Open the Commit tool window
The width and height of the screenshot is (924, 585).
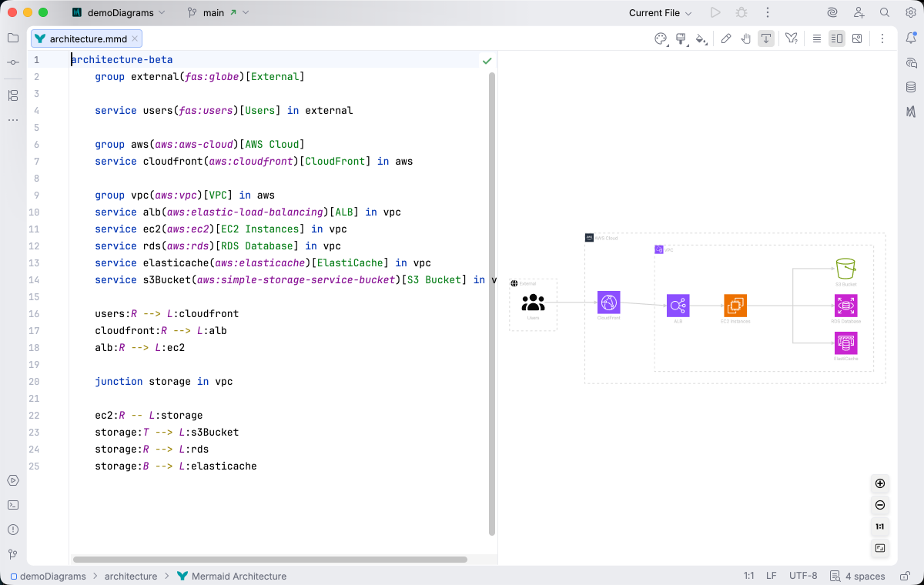coord(13,62)
